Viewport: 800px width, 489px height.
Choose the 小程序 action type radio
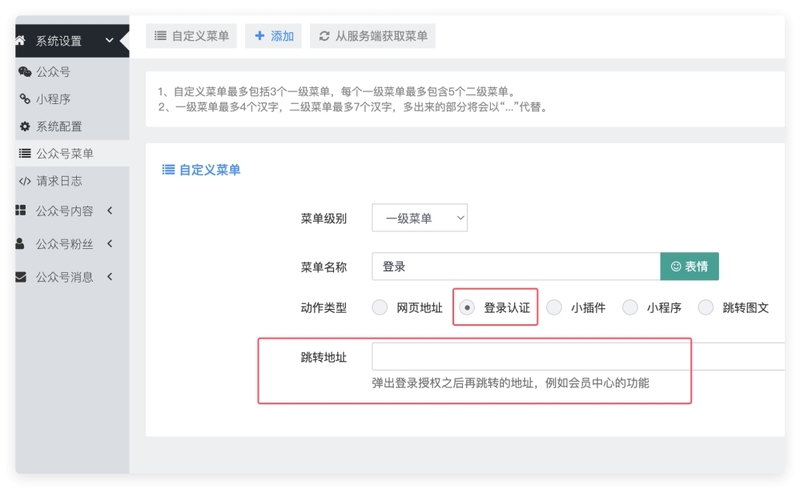(630, 308)
